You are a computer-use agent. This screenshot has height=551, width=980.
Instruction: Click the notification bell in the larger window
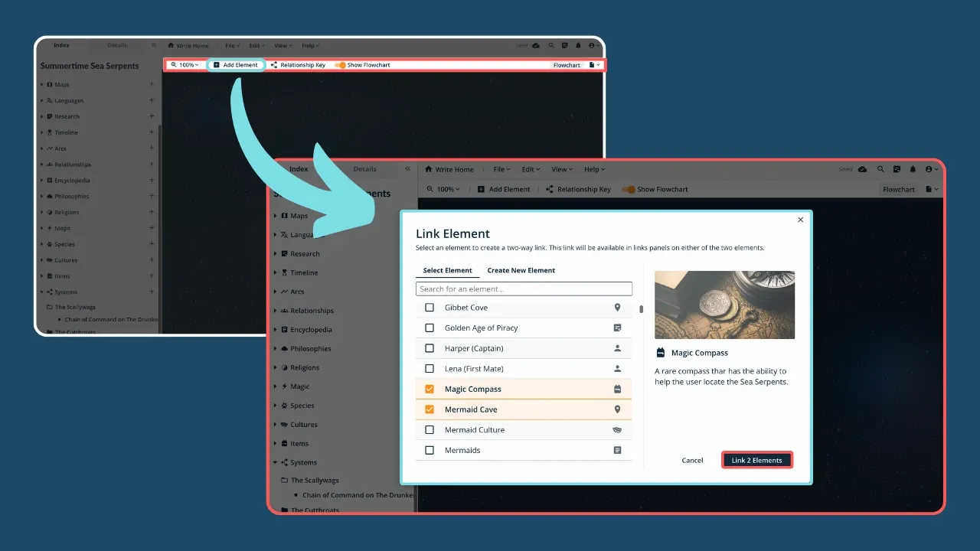click(x=913, y=169)
